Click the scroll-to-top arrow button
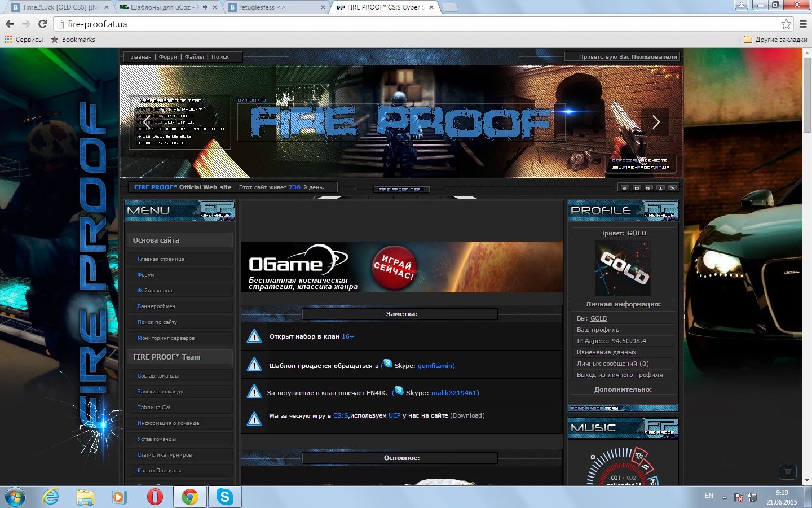 pyautogui.click(x=788, y=472)
